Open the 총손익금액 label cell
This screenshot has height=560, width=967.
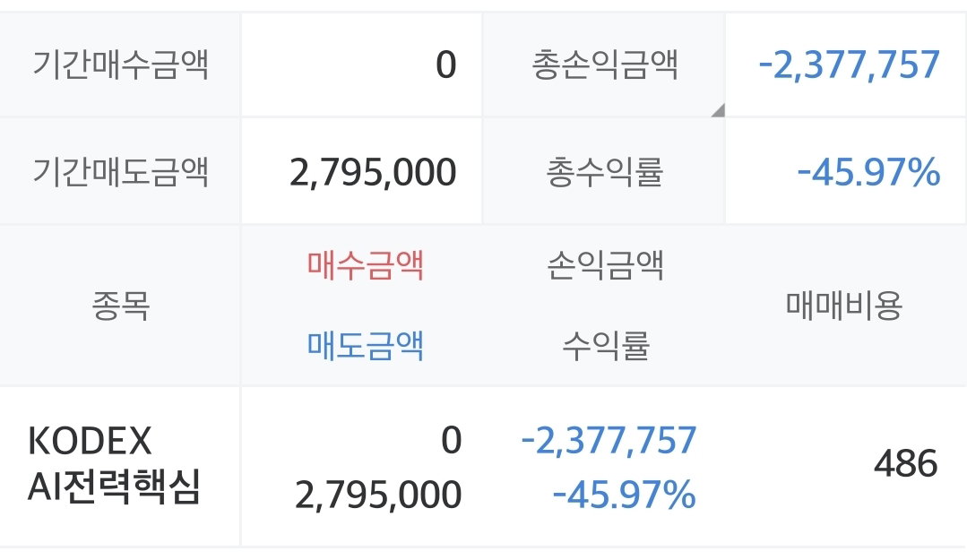coord(604,65)
